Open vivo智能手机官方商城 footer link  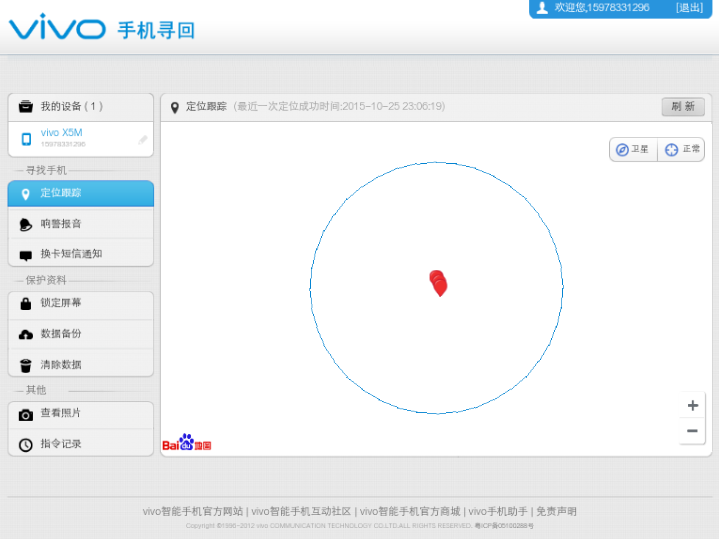point(410,511)
